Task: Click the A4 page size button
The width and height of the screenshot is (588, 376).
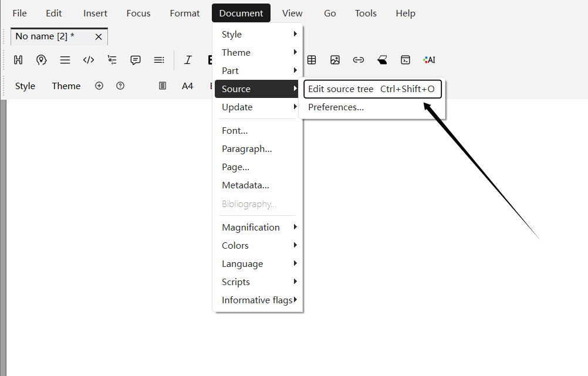Action: click(187, 86)
